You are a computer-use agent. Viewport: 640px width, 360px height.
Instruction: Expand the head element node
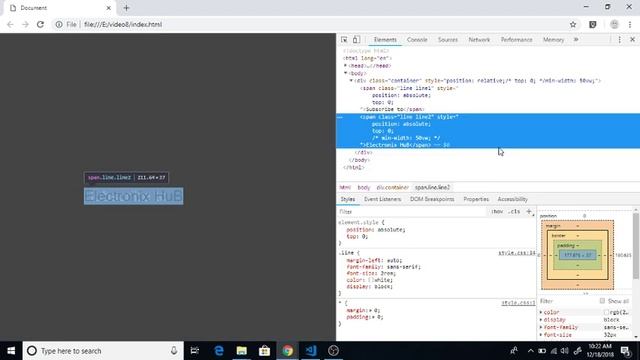(x=345, y=65)
